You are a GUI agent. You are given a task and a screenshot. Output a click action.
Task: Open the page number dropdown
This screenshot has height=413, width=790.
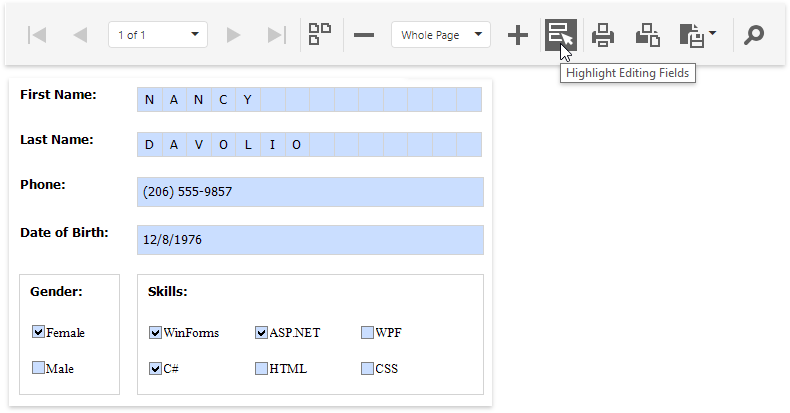(x=195, y=35)
